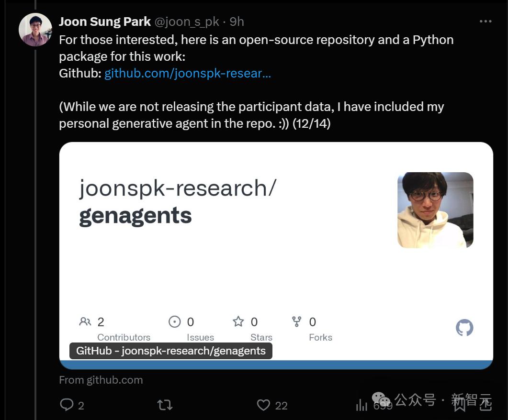Click the share icon on tweet
The width and height of the screenshot is (508, 420).
click(485, 405)
